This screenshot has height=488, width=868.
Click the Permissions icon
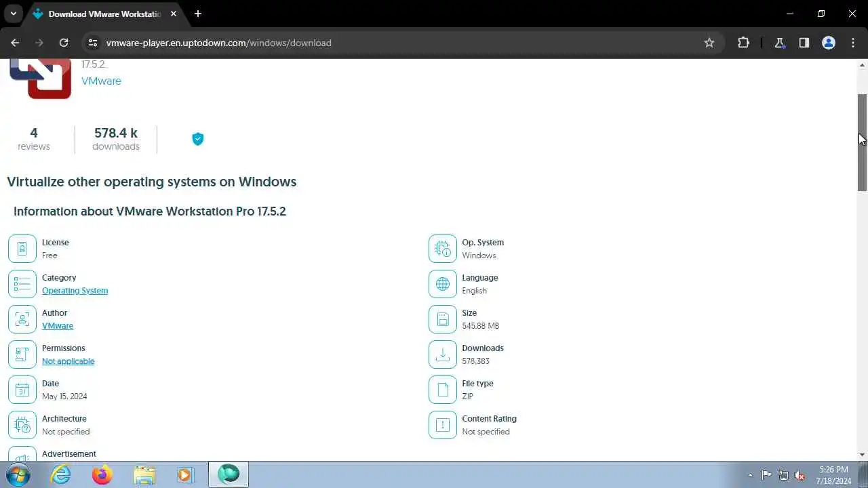pyautogui.click(x=22, y=354)
